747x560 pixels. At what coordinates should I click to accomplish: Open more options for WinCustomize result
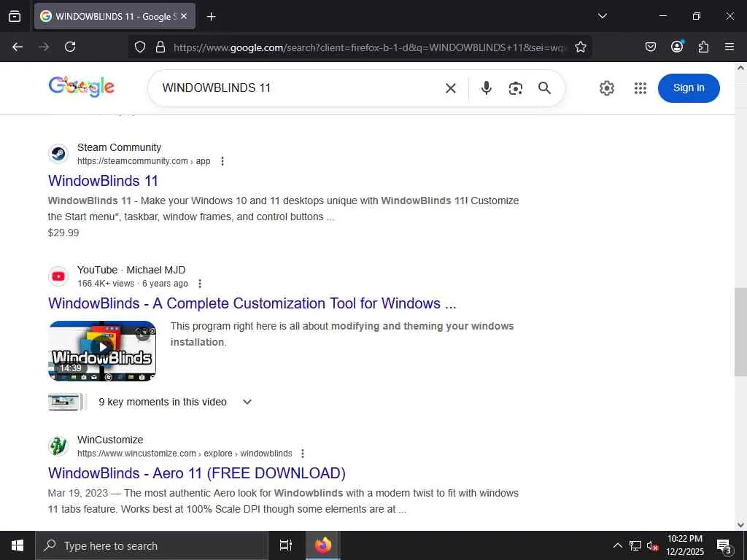point(302,454)
